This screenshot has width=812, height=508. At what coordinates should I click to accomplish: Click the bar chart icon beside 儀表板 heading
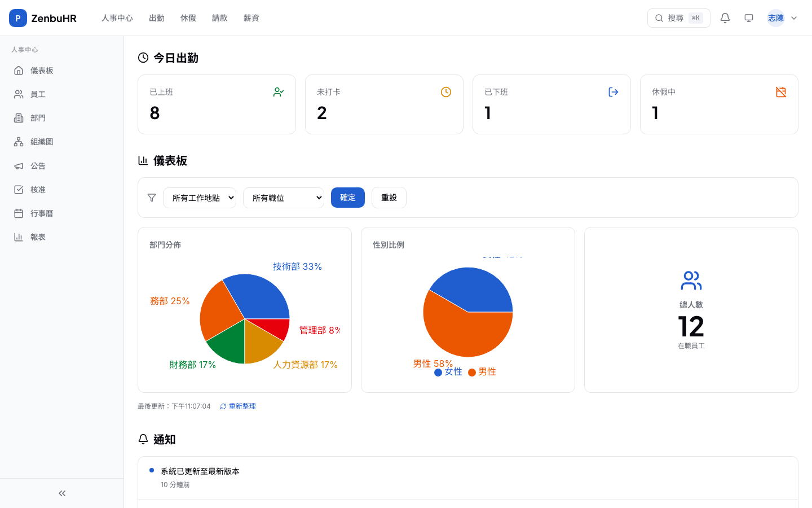(x=143, y=160)
